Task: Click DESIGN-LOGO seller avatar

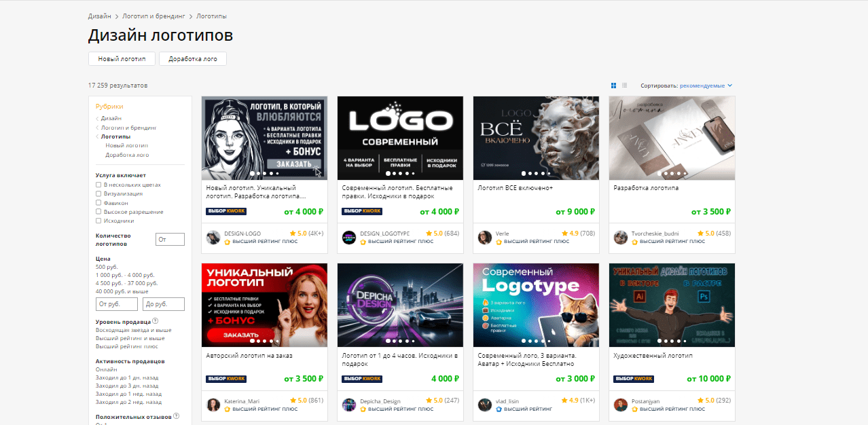Action: pyautogui.click(x=213, y=237)
